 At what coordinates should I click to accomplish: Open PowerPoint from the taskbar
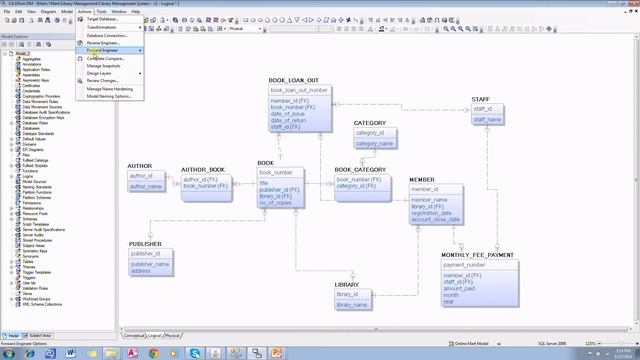(277, 353)
